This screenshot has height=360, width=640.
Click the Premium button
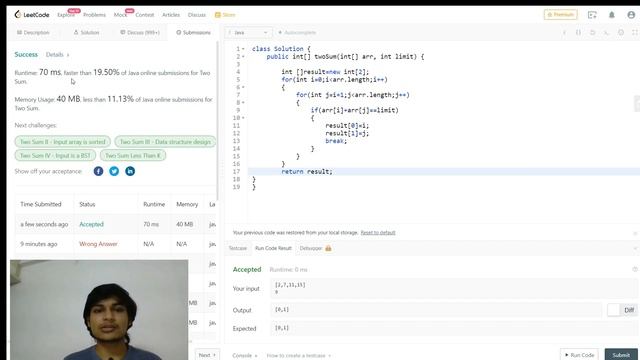560,15
